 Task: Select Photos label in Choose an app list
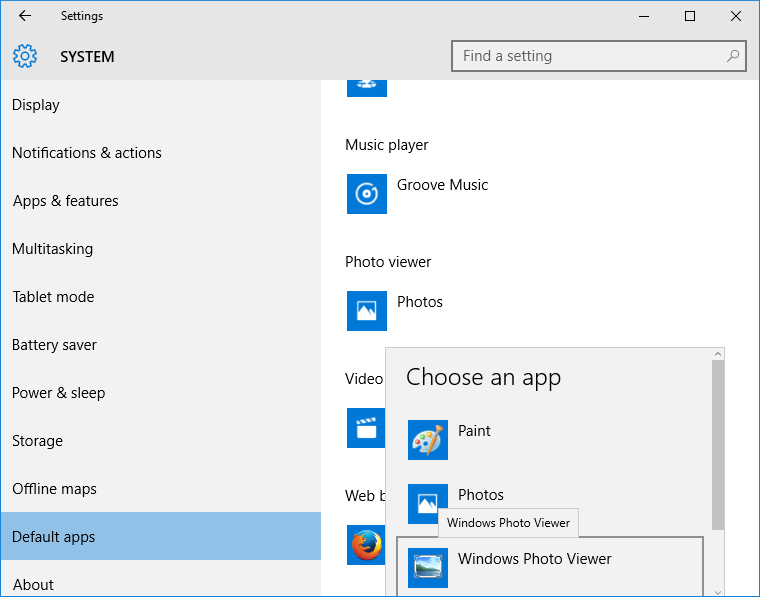481,495
